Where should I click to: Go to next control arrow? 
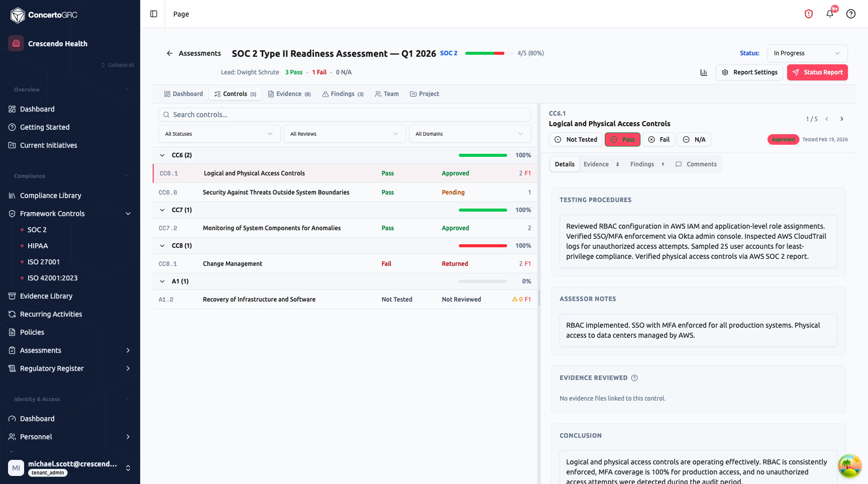point(842,119)
